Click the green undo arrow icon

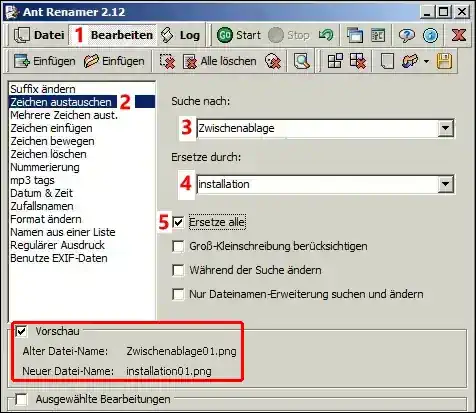(x=326, y=35)
